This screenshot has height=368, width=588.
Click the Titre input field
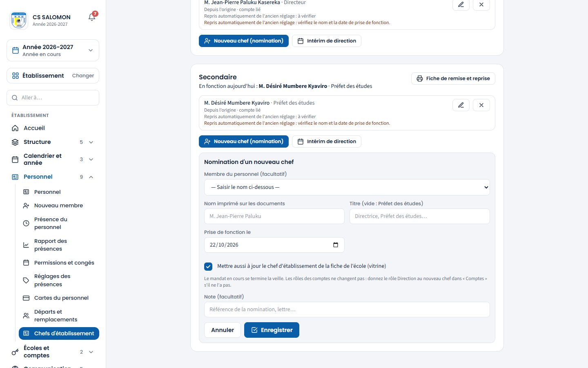[420, 216]
